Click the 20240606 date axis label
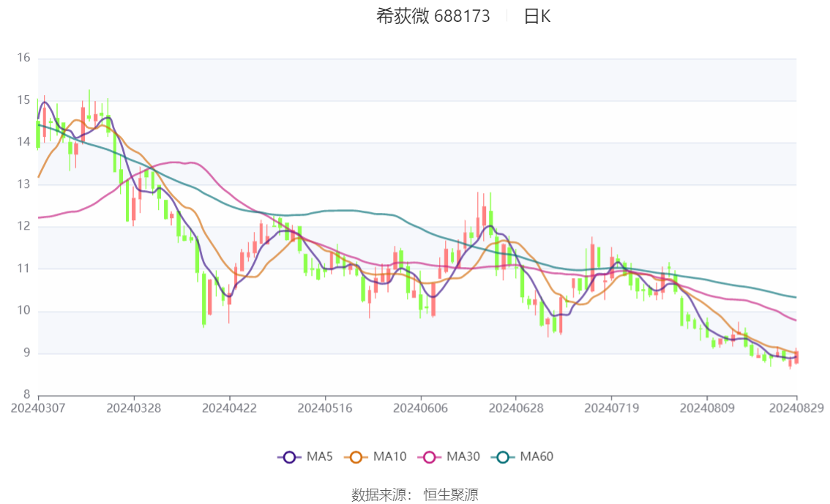The width and height of the screenshot is (830, 504). point(420,408)
